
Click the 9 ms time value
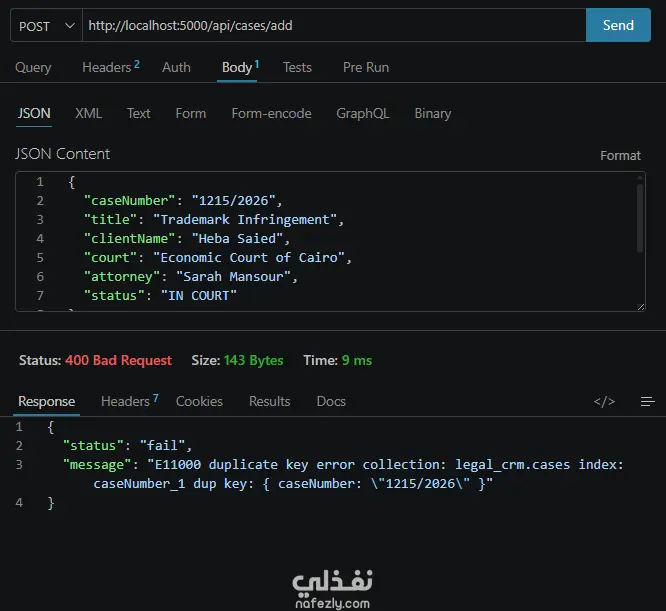pyautogui.click(x=357, y=360)
